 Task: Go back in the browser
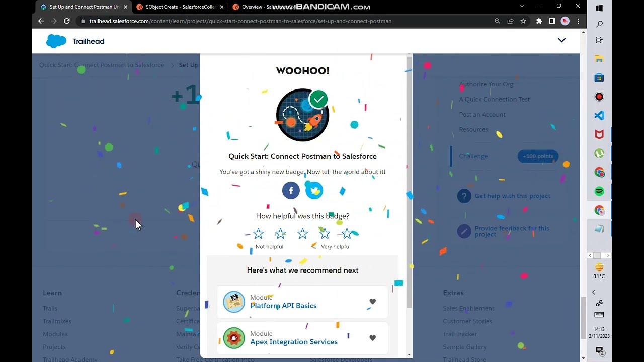click(x=41, y=21)
